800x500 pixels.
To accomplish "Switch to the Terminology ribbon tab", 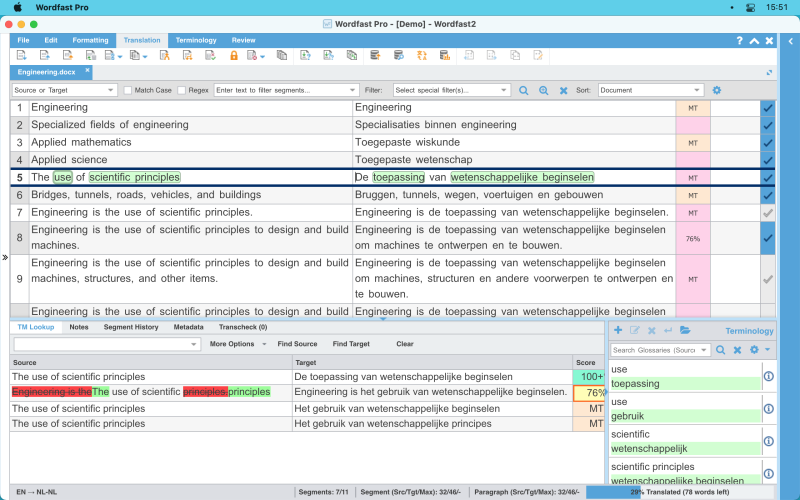I will [x=196, y=40].
